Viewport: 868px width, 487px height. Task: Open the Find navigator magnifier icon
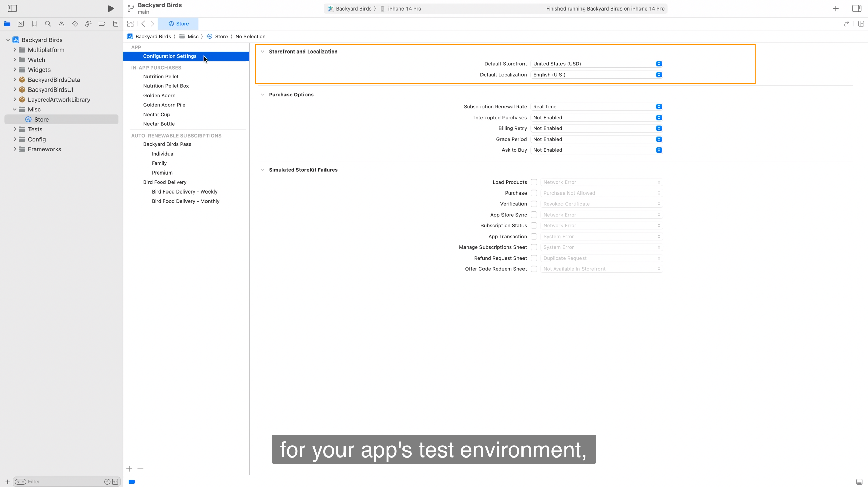[x=48, y=24]
